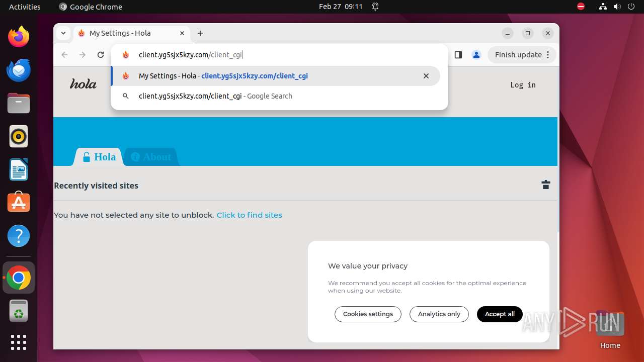Open Firefox from the dock
Viewport: 644px width, 362px height.
(19, 37)
